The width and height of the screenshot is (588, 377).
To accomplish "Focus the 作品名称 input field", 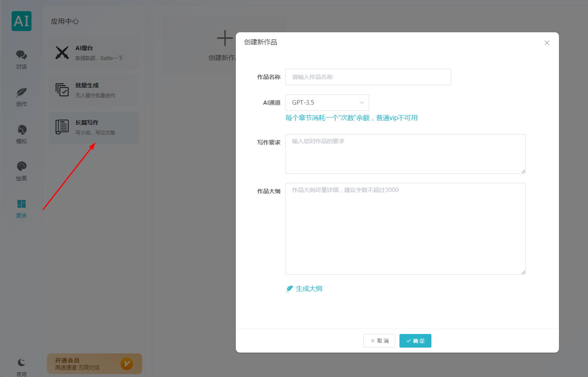I will [x=368, y=77].
